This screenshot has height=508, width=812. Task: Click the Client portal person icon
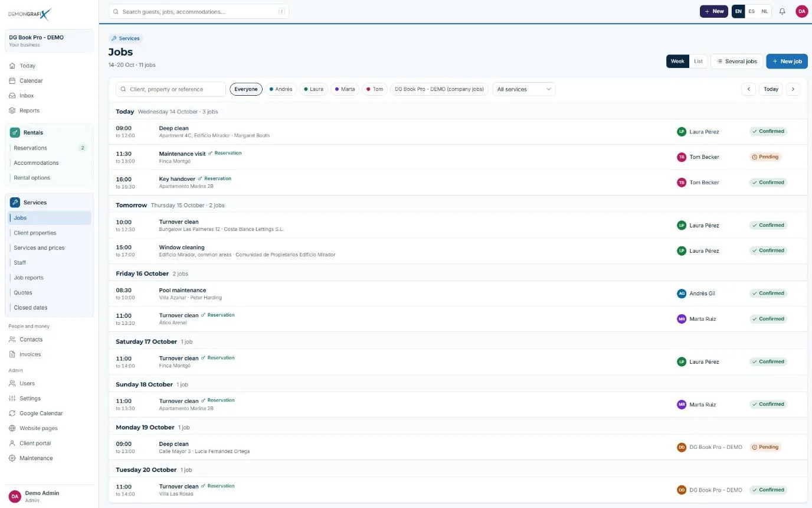click(x=12, y=443)
